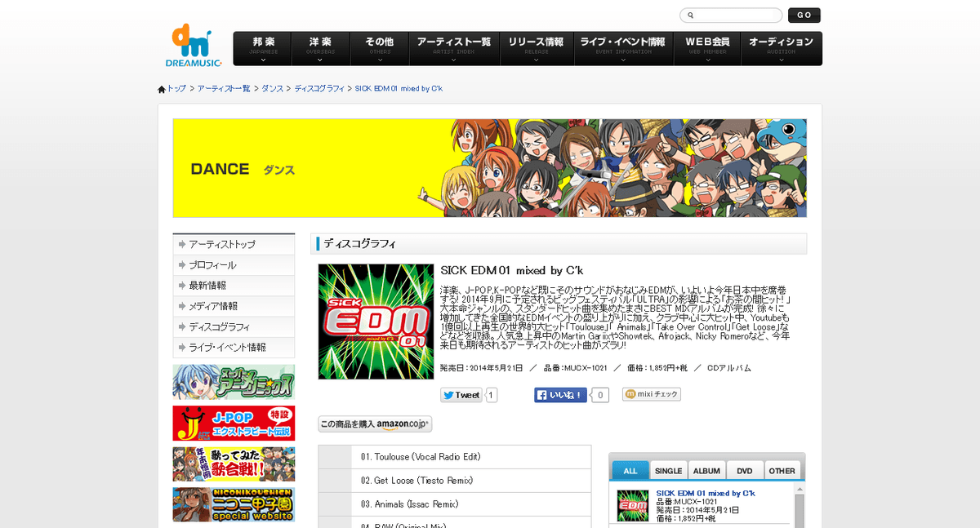The width and height of the screenshot is (980, 528).
Task: Click the SICK EDM 01 mixed by C'k album title heading
Action: click(512, 271)
